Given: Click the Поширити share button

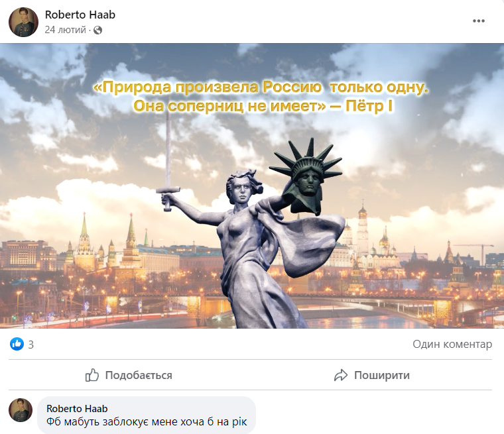Looking at the screenshot, I should click(372, 375).
